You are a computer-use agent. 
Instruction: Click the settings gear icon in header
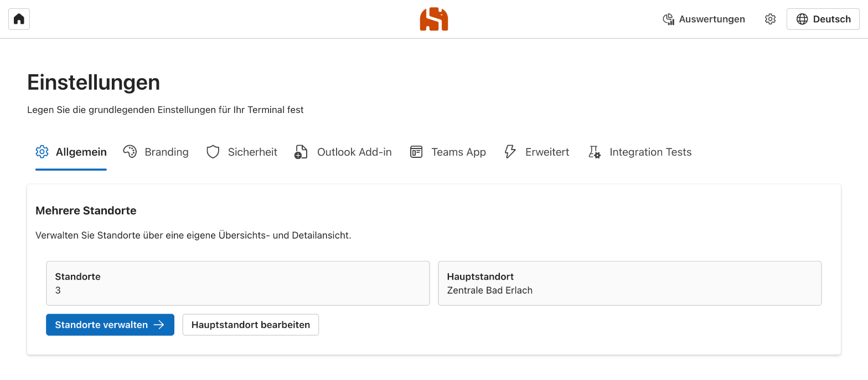click(x=770, y=19)
